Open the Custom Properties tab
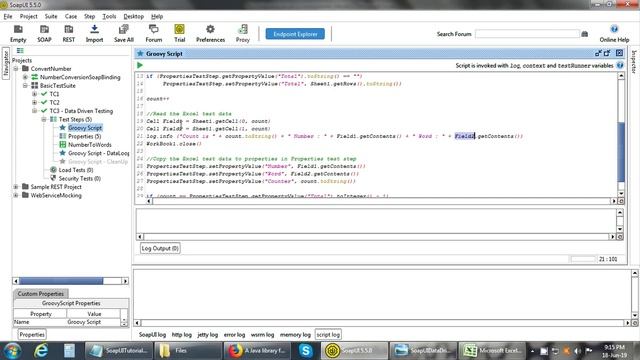 (x=40, y=293)
